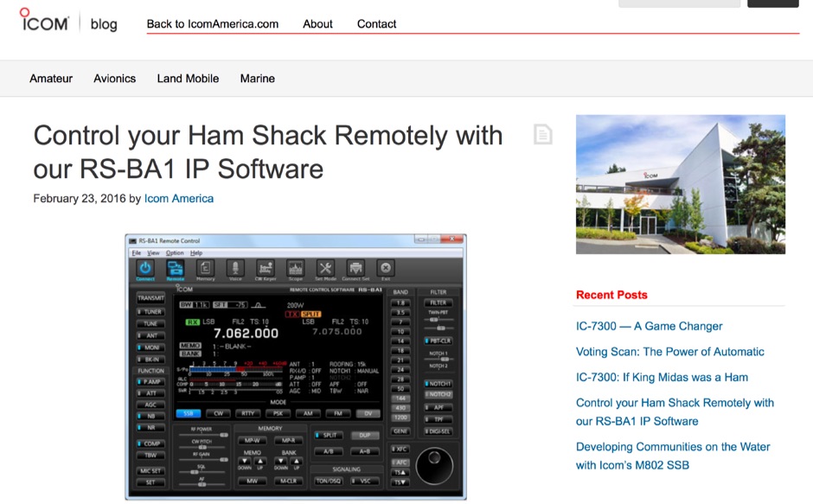Toggle the SPLIT button on
This screenshot has height=504, width=813.
[x=329, y=436]
